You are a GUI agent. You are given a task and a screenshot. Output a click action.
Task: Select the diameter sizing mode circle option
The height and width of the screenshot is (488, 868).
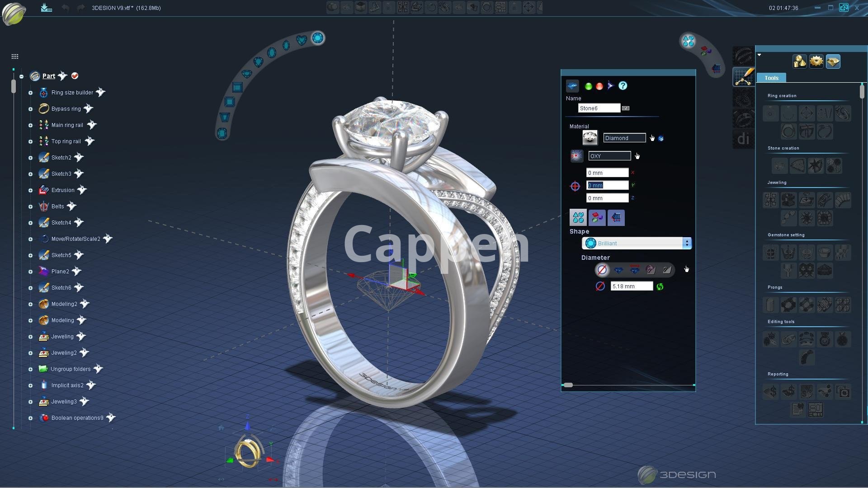point(602,270)
